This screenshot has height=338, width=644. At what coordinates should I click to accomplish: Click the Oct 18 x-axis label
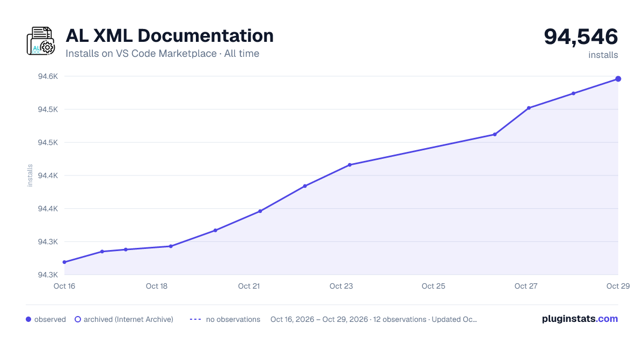[157, 286]
